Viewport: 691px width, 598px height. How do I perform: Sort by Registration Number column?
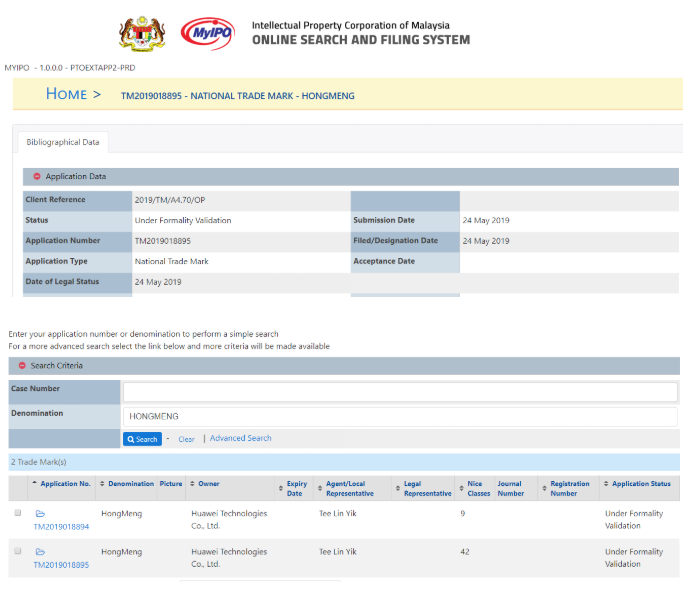566,488
